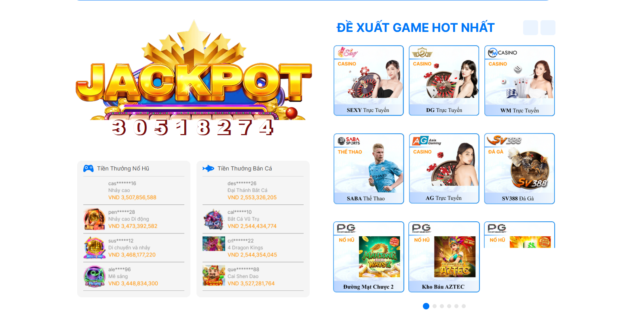
Task: Click the game controller icon beside Tiền Thưởng Nổ Hũ
Action: click(x=89, y=168)
